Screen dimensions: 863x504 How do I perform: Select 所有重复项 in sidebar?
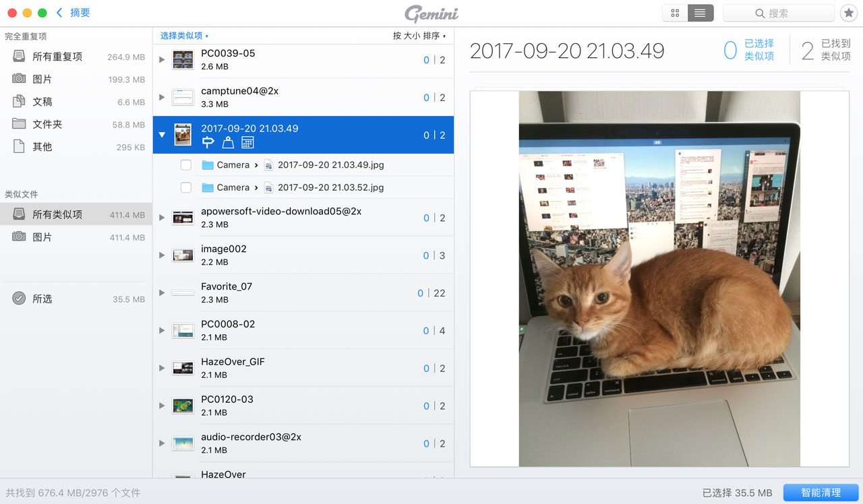click(57, 57)
